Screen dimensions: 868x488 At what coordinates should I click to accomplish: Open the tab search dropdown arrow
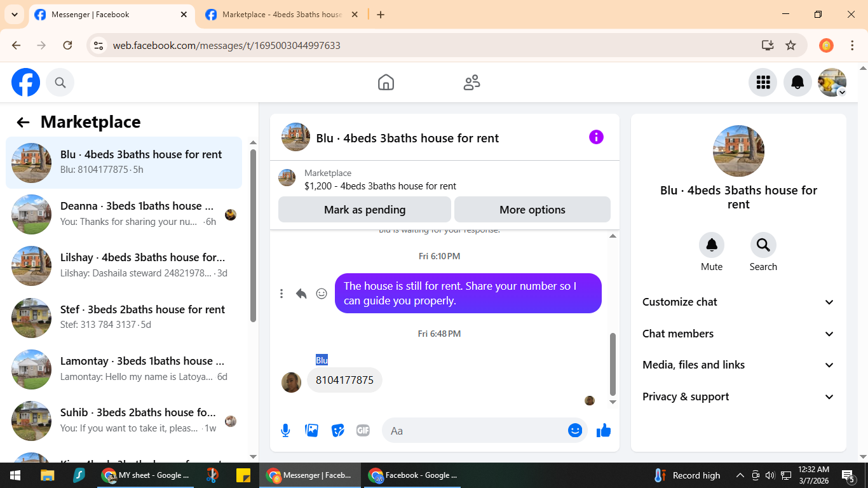coord(14,15)
